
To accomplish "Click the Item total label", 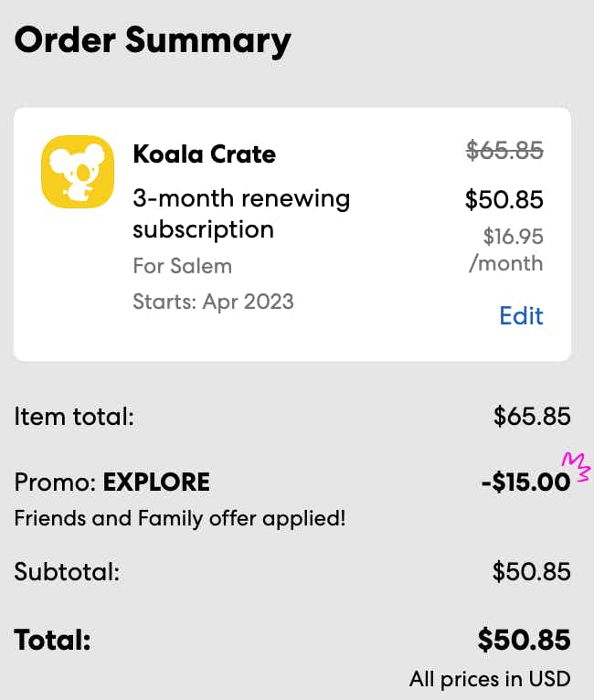I will coord(74,418).
